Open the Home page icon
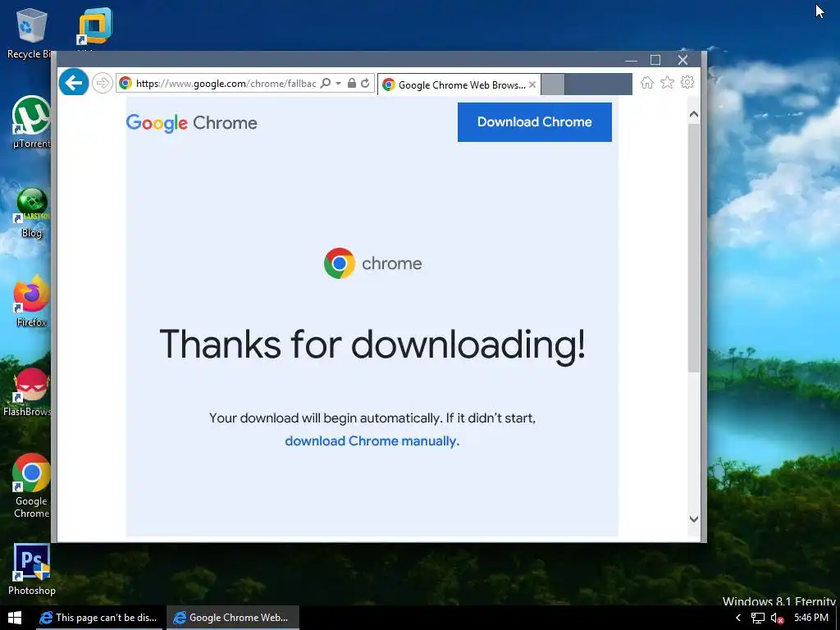Image resolution: width=840 pixels, height=630 pixels. click(x=647, y=83)
